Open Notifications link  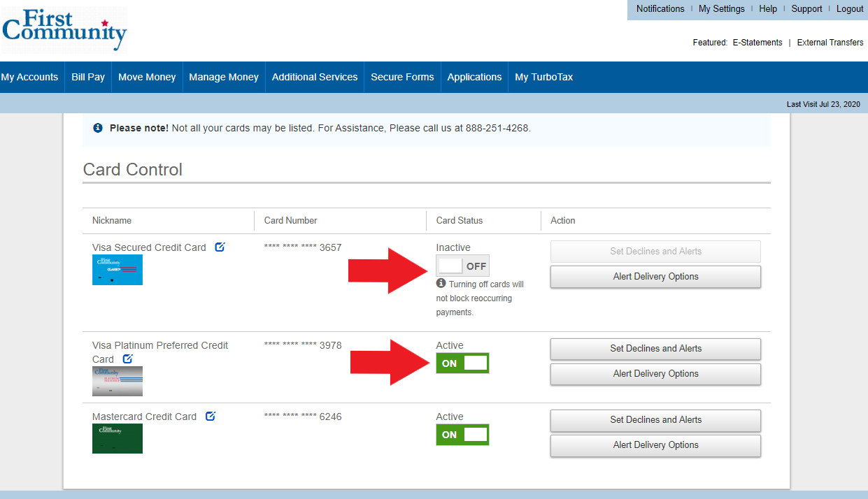point(660,9)
